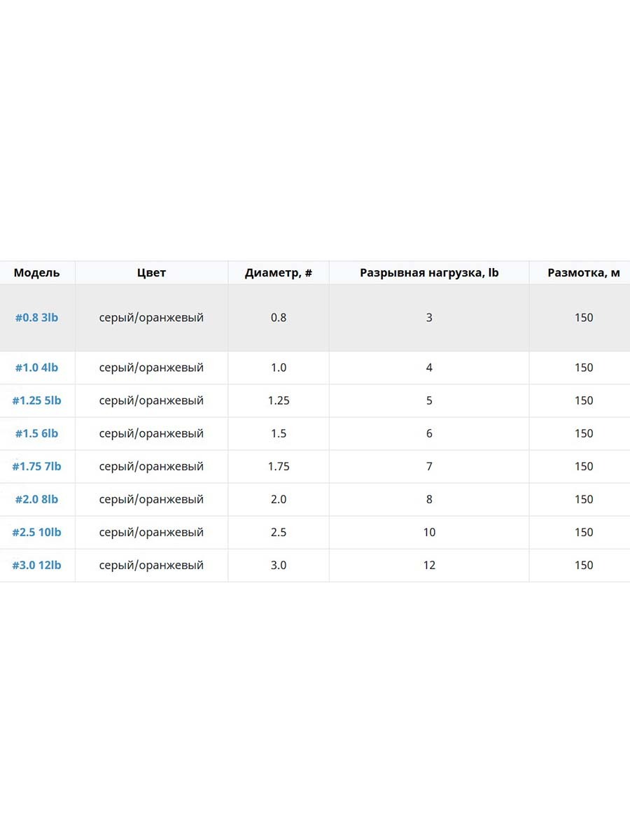This screenshot has height=840, width=630.
Task: Open the #0.8 3lb model link
Action: 36,318
